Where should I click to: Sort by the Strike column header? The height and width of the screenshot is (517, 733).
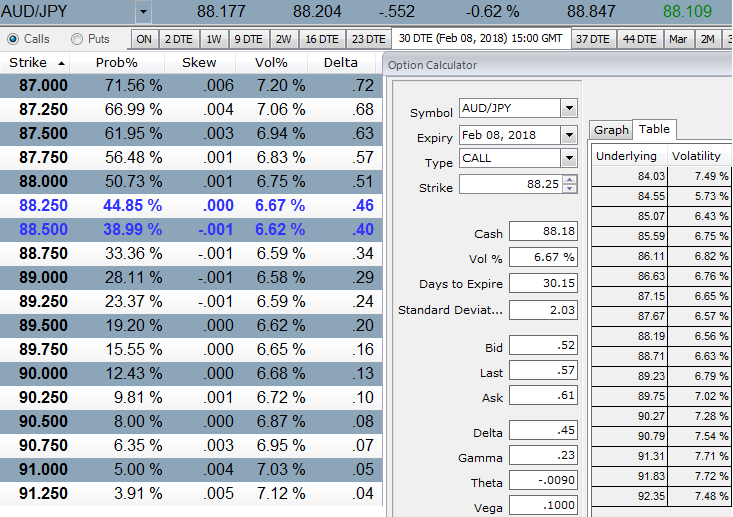(x=35, y=63)
